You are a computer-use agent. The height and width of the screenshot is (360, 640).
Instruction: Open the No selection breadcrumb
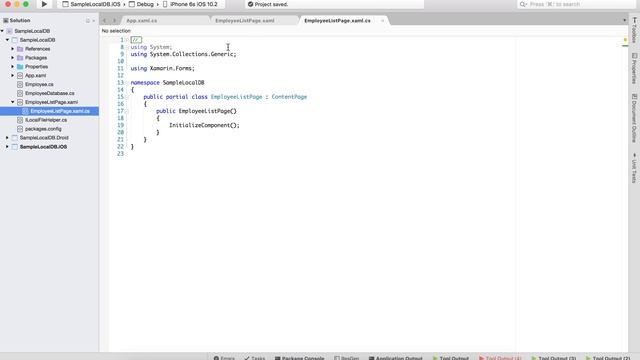pyautogui.click(x=116, y=31)
